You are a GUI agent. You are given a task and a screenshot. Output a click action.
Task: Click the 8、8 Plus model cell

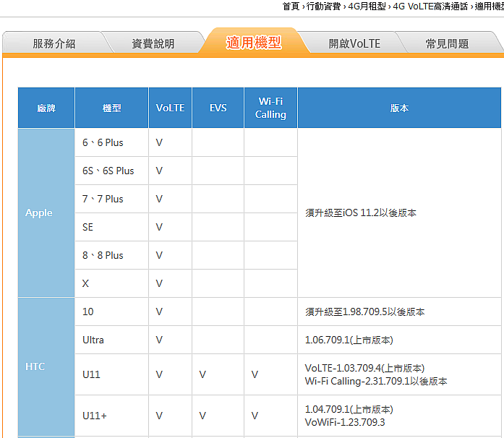coord(111,255)
